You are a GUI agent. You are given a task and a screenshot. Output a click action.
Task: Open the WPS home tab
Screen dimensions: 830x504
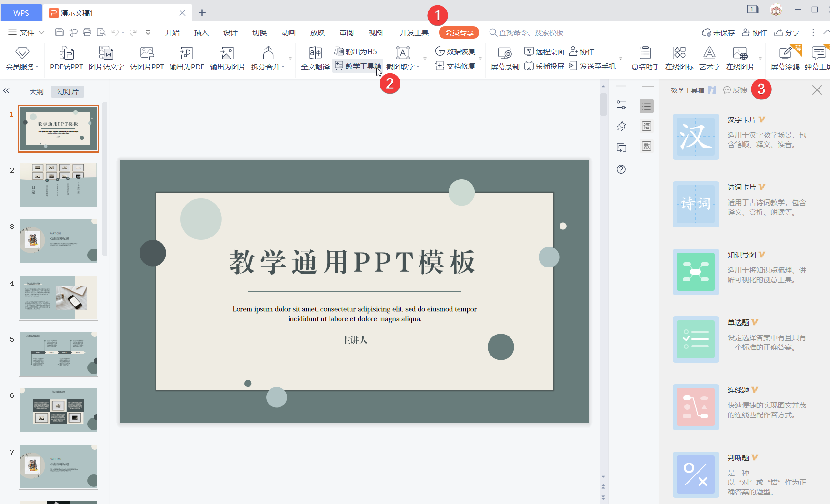pos(21,13)
